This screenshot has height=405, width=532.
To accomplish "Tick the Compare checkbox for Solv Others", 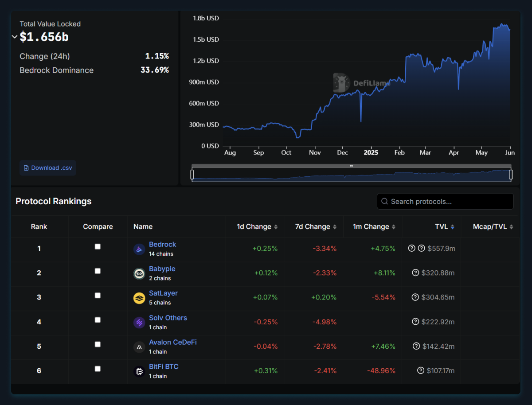I will tap(98, 320).
